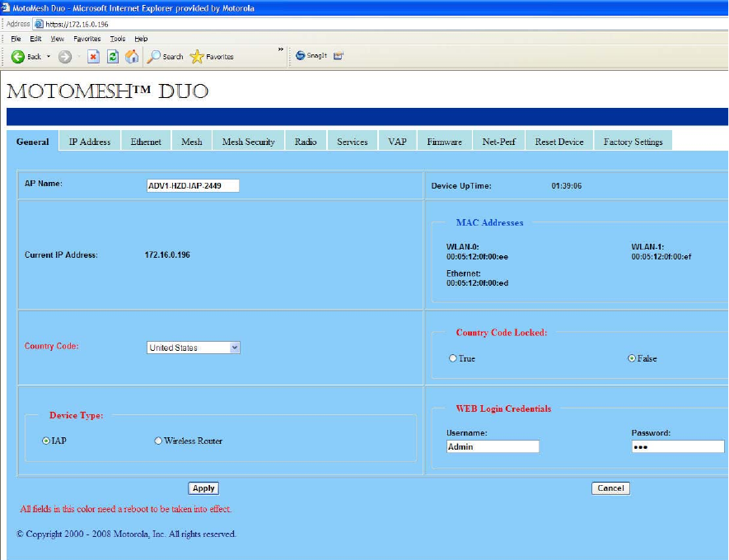The width and height of the screenshot is (729, 560).
Task: Open the Tools menu
Action: [x=118, y=39]
